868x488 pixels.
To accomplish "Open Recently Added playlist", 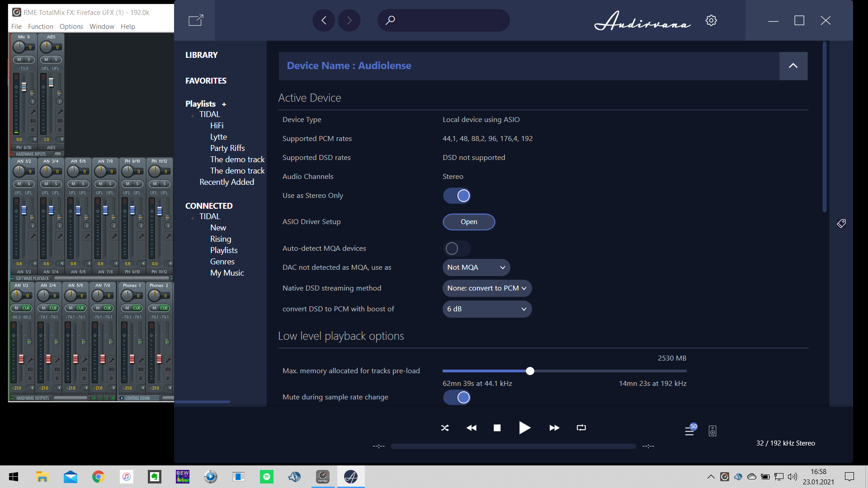I will pos(226,182).
